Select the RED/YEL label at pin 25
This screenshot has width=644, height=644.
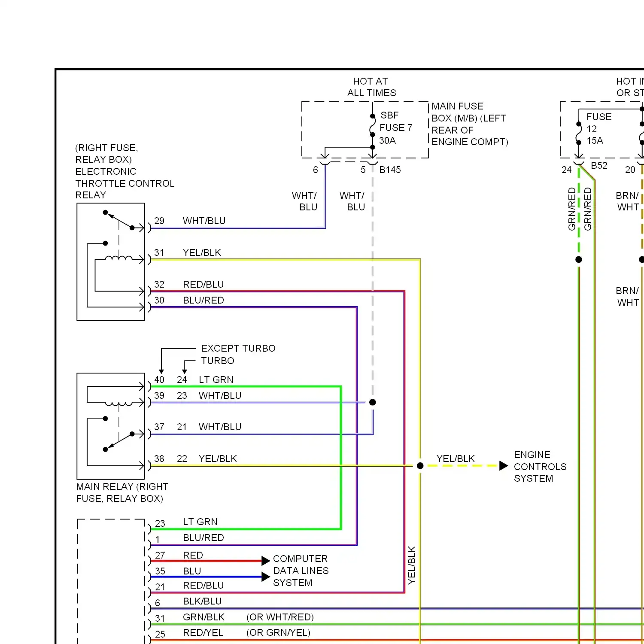pos(203,632)
